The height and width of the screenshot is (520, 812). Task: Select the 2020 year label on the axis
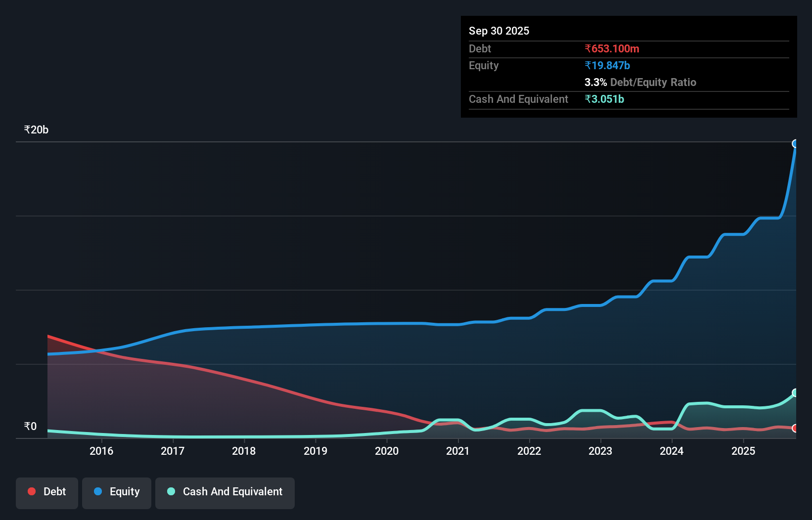[387, 451]
